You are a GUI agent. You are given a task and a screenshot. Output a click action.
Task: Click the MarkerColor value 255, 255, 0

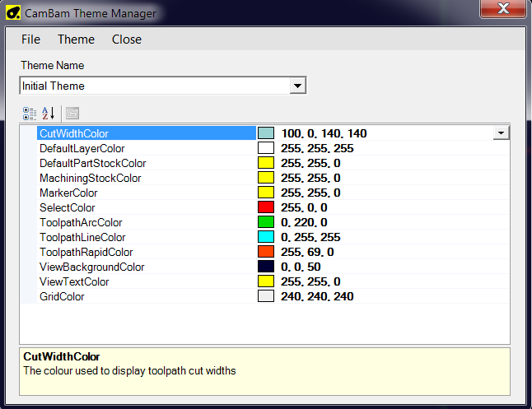coord(310,193)
